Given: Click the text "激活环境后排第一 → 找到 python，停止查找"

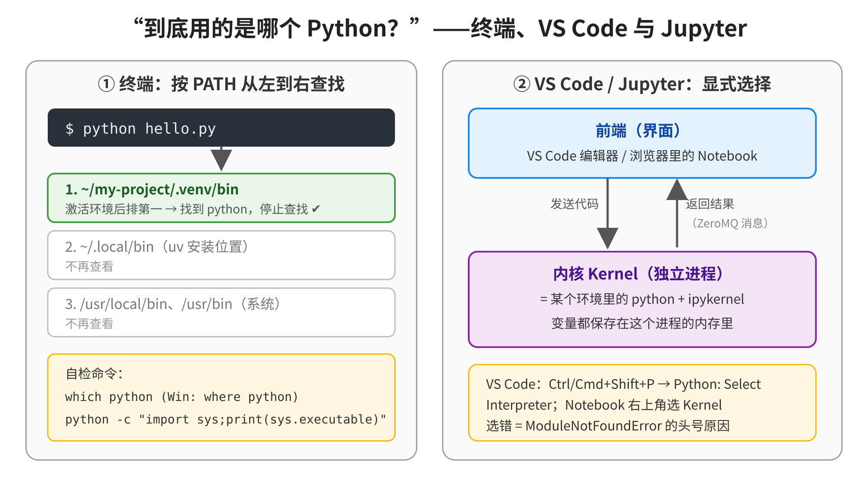Looking at the screenshot, I should (187, 209).
